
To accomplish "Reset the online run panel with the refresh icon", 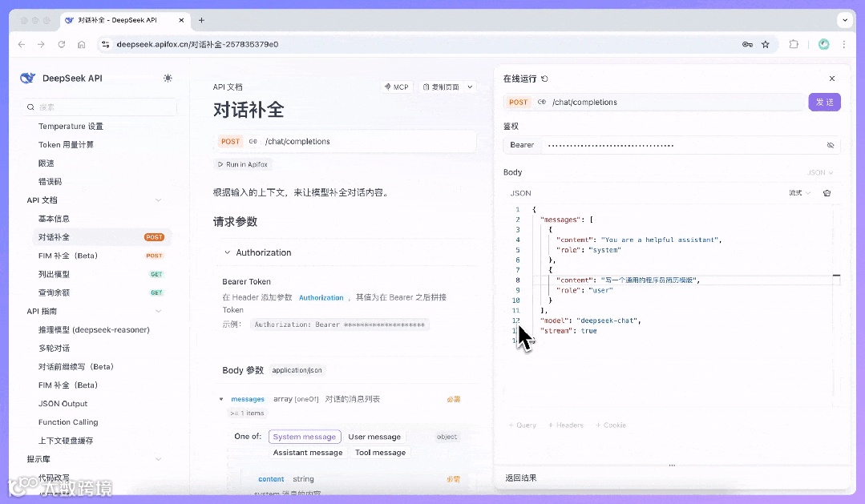I will coord(544,79).
